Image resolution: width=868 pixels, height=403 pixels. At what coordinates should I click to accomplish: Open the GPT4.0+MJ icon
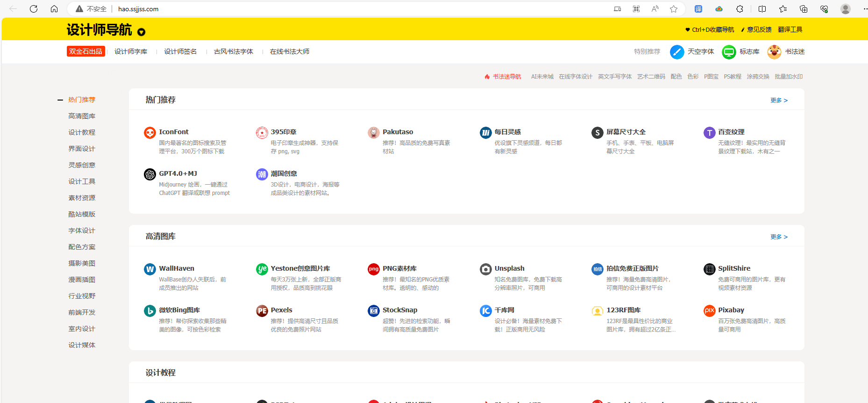coord(149,174)
